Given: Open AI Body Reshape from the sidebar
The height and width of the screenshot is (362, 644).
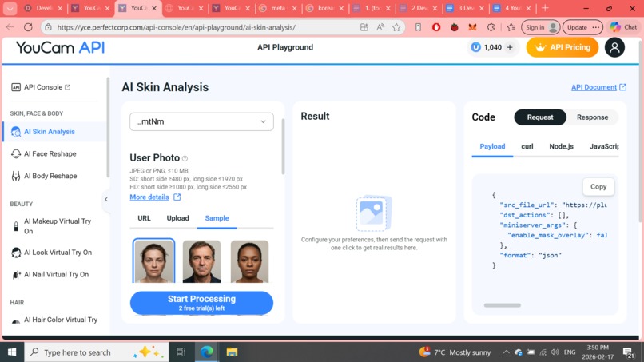Looking at the screenshot, I should pyautogui.click(x=50, y=176).
